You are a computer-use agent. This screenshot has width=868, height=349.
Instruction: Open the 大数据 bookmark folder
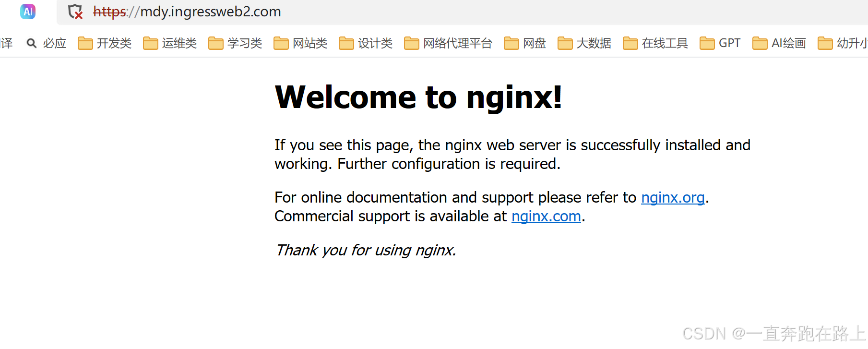(584, 43)
